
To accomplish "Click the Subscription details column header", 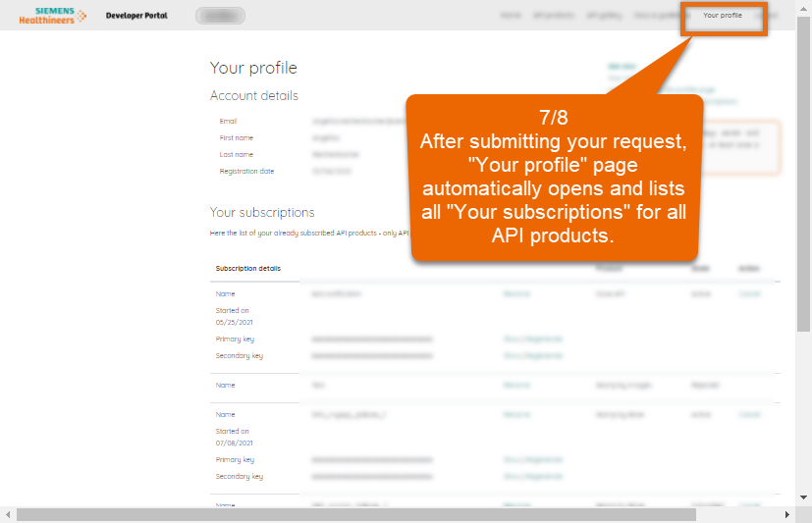I will tap(247, 268).
